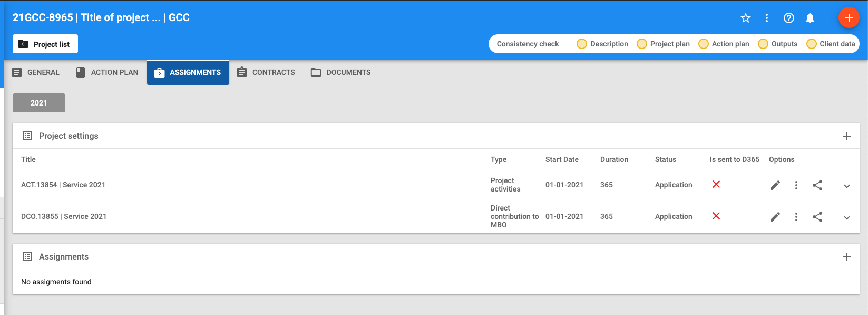
Task: Share the DCO.13855 Service 2021 row
Action: [x=817, y=217]
